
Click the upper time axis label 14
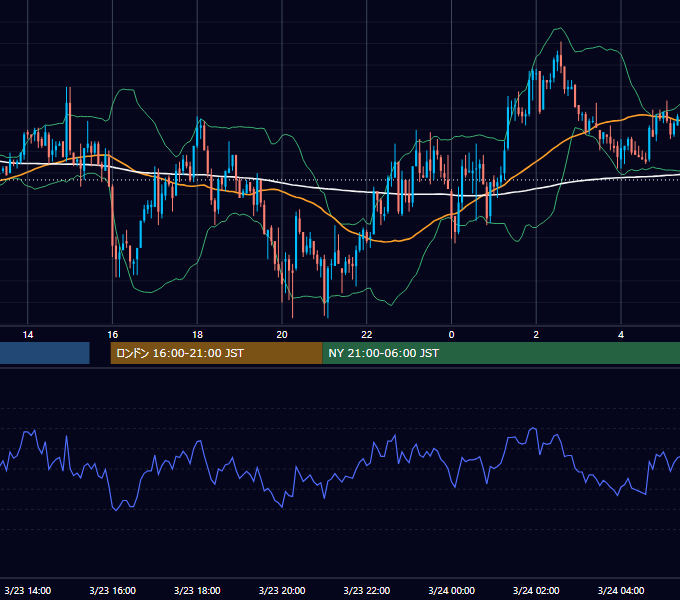[28, 335]
